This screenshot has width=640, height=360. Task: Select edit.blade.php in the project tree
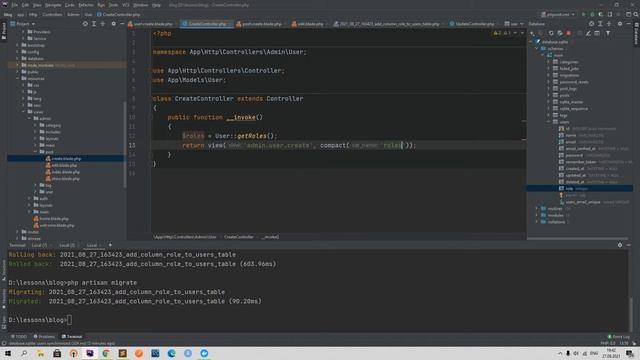pyautogui.click(x=64, y=165)
